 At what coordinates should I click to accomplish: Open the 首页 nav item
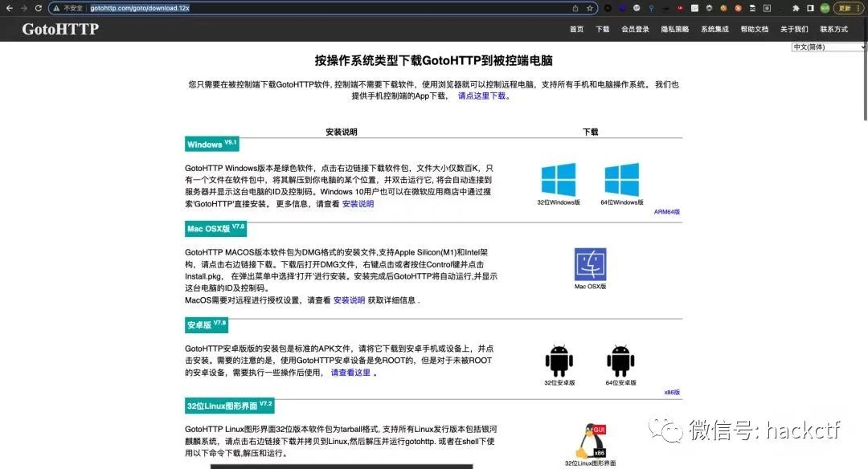pyautogui.click(x=577, y=29)
